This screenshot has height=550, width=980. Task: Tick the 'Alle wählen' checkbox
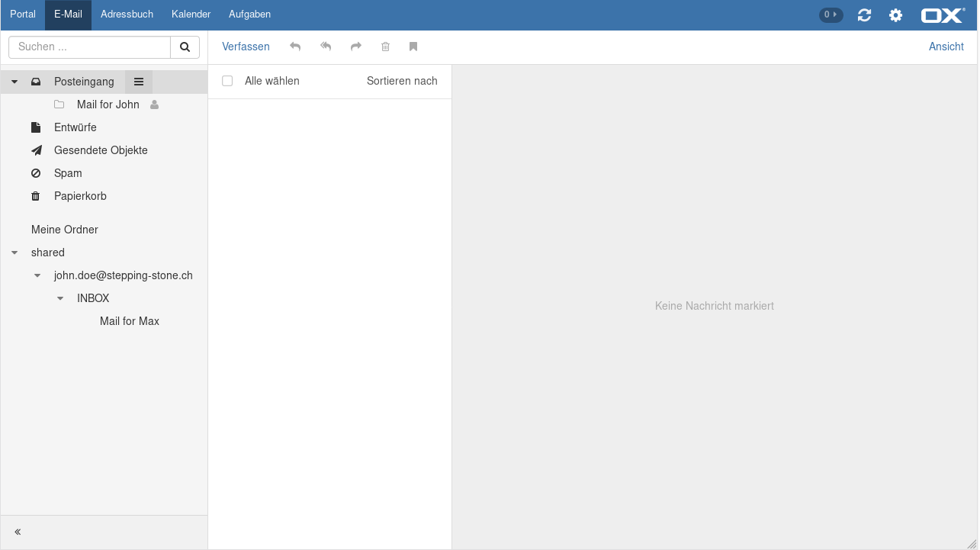click(227, 81)
